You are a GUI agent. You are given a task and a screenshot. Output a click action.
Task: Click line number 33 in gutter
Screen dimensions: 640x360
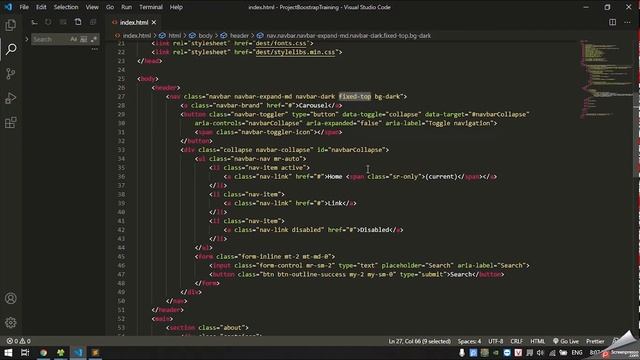[x=121, y=150]
